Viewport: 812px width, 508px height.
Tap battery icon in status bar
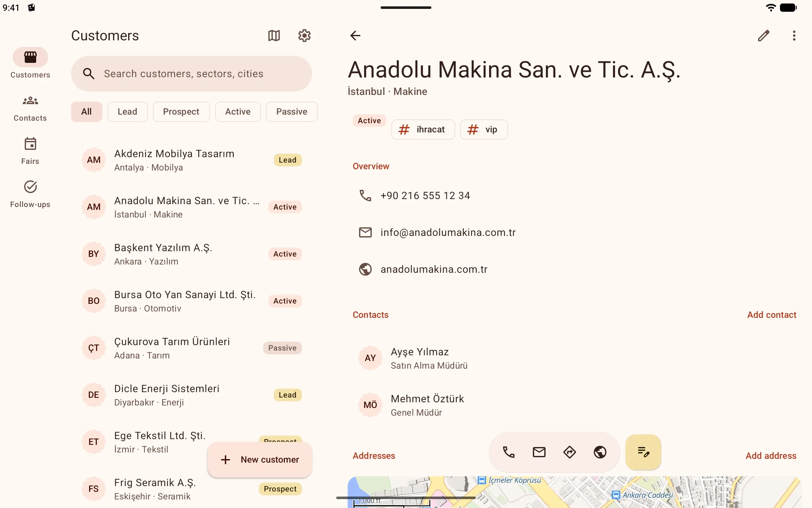click(788, 7)
